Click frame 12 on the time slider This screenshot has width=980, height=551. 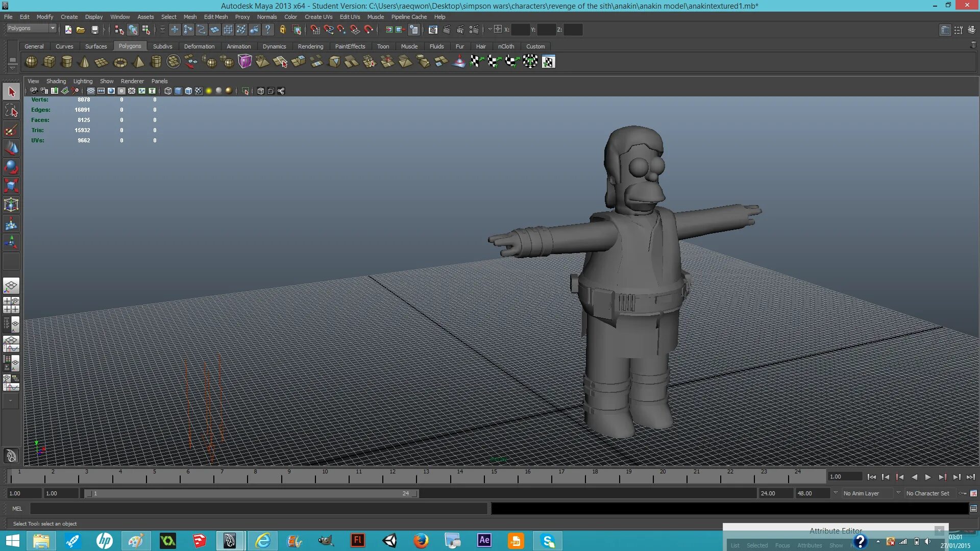393,477
